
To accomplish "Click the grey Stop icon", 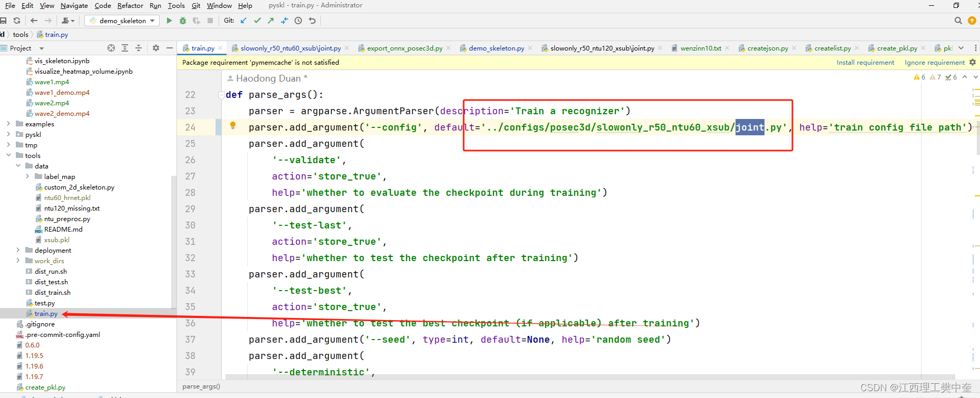I will [210, 21].
